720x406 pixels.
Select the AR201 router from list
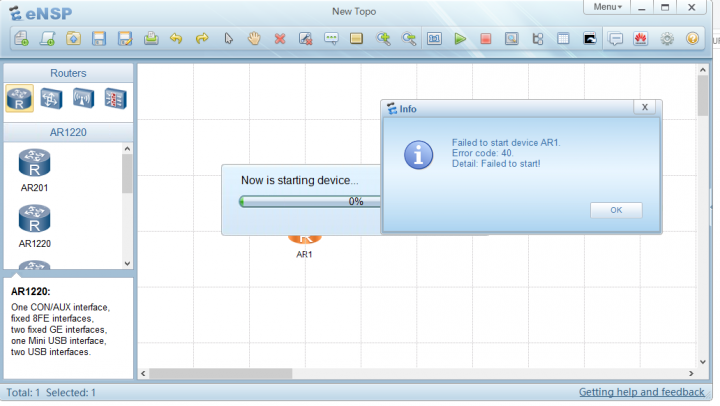coord(35,164)
